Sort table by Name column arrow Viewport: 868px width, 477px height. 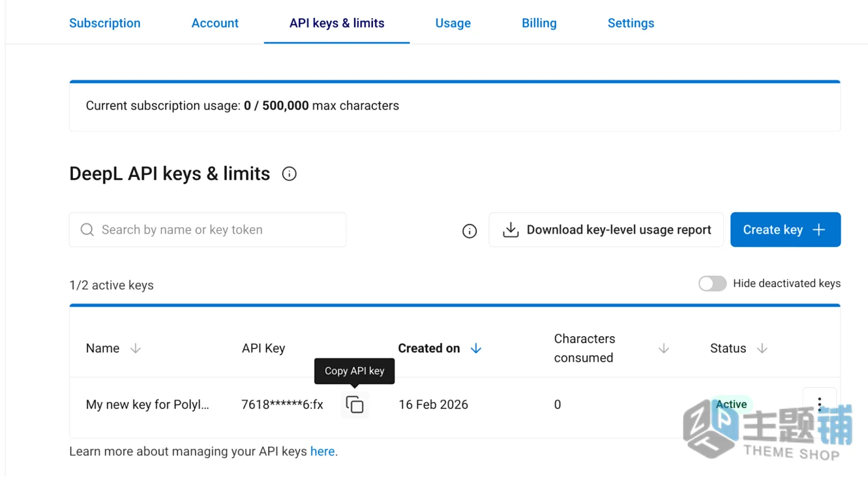pos(136,349)
